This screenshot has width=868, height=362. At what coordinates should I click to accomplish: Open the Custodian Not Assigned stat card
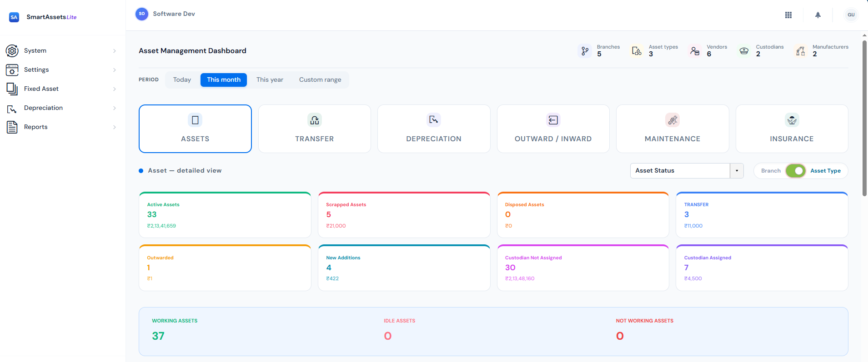[x=583, y=268]
